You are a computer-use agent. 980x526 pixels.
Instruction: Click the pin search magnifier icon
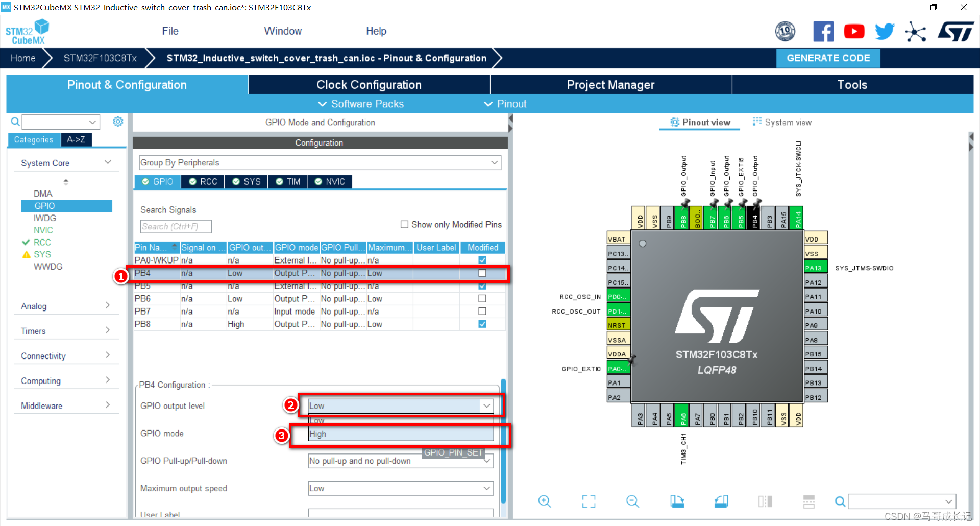(x=840, y=501)
